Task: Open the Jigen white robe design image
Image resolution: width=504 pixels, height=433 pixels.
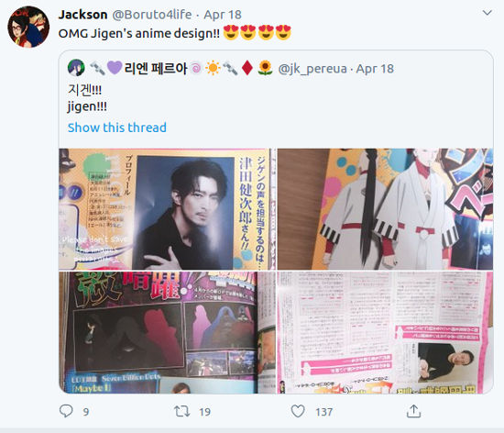Action: [x=385, y=209]
